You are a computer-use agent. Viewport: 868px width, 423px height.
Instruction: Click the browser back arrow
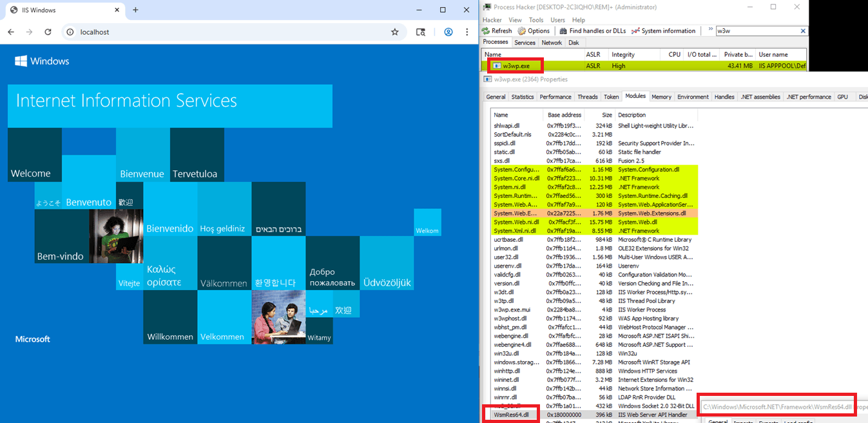(x=10, y=32)
